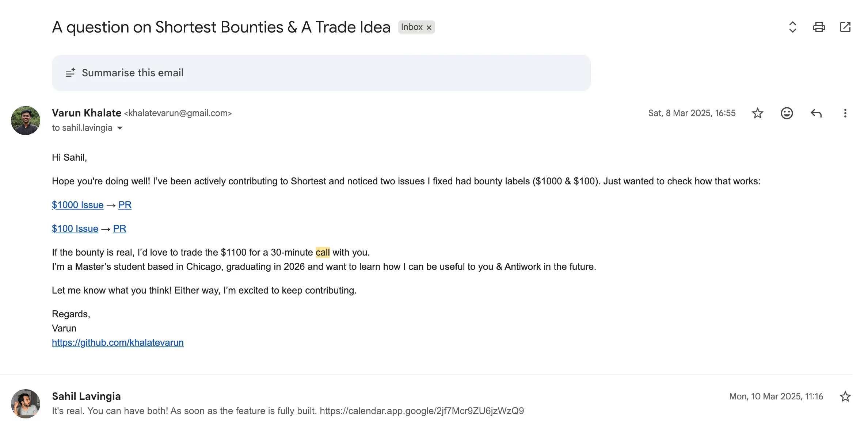This screenshot has width=868, height=433.
Task: Open the PR link next to $100 Issue
Action: click(119, 229)
